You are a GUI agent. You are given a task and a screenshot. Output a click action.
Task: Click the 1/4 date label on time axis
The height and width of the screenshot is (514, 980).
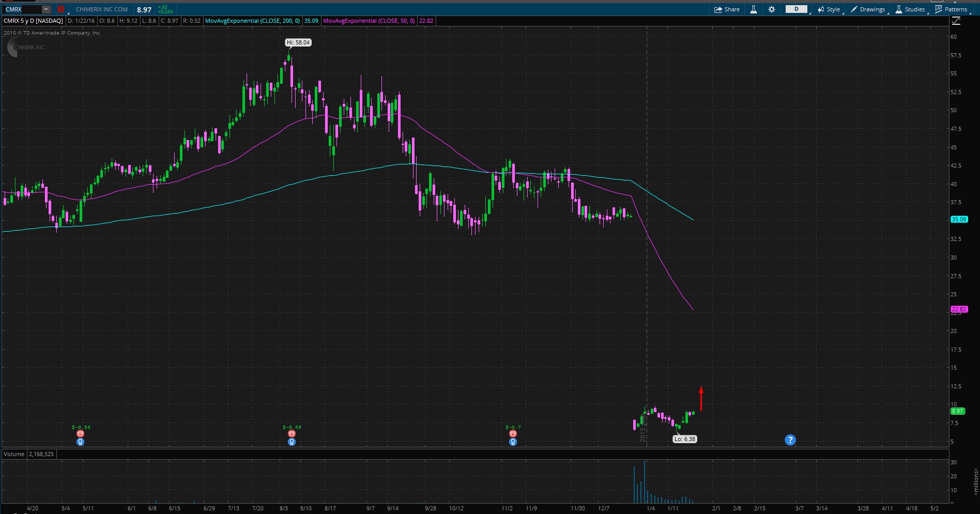651,508
